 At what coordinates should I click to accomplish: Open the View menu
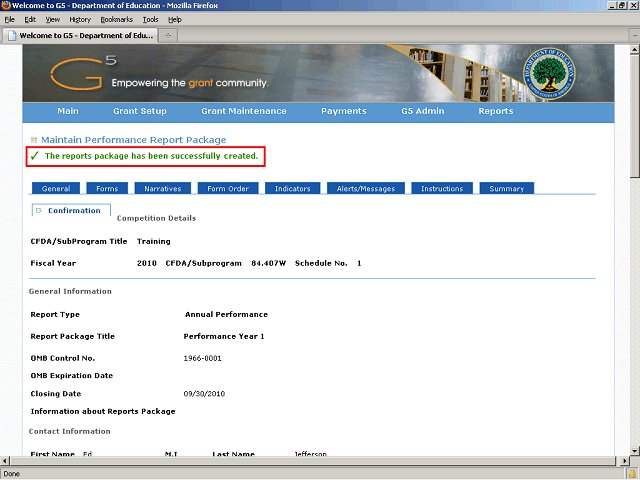tap(53, 20)
